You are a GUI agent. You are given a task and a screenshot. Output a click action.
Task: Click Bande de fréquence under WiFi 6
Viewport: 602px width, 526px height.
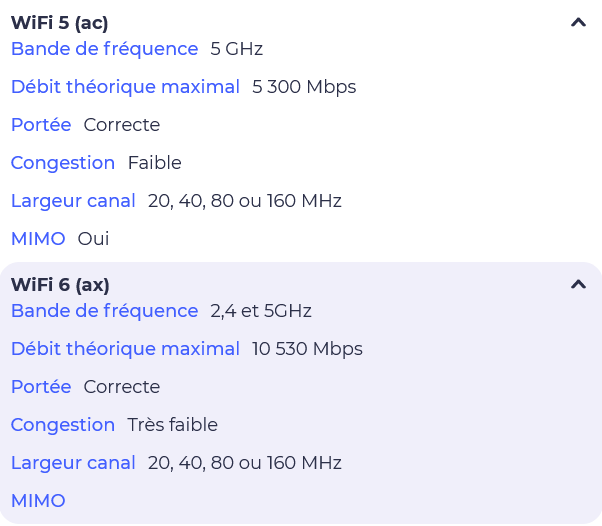coord(104,311)
